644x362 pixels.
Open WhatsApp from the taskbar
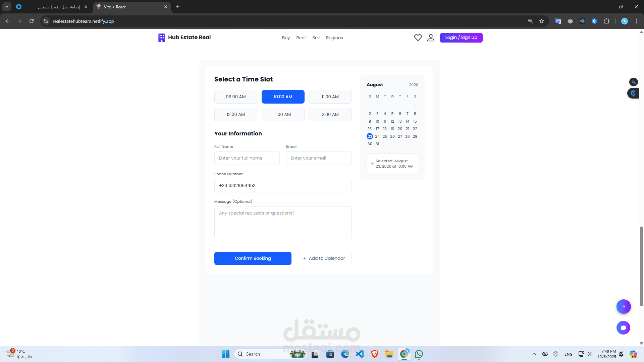pyautogui.click(x=419, y=354)
